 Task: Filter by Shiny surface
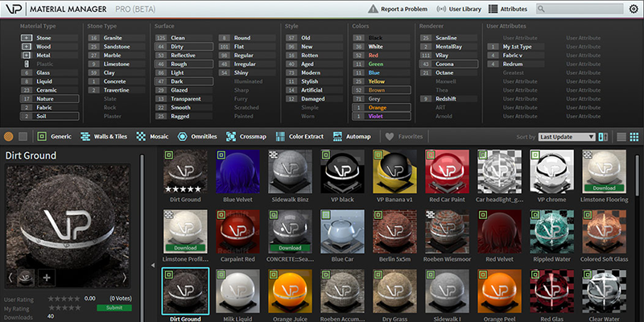point(247,72)
